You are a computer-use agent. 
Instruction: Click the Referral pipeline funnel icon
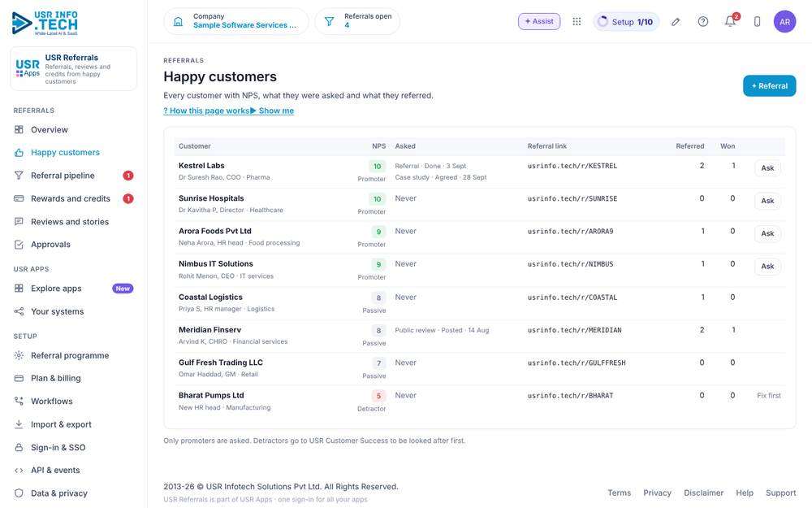(x=19, y=176)
